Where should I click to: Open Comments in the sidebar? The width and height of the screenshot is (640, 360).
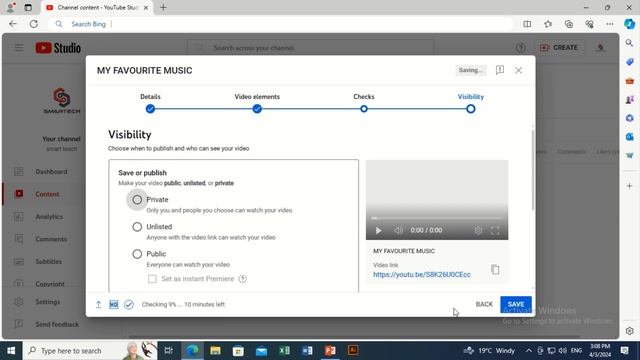click(44, 239)
